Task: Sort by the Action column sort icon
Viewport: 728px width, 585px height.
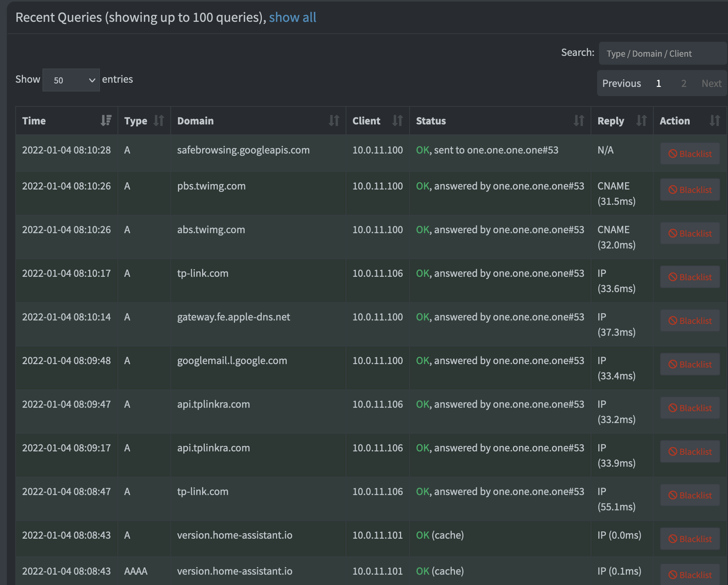Action: click(x=715, y=121)
